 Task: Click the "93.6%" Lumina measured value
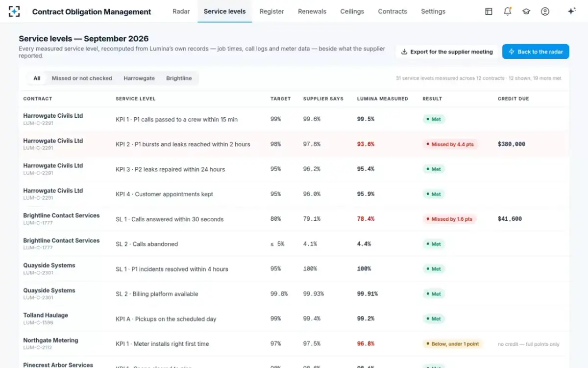click(x=366, y=144)
